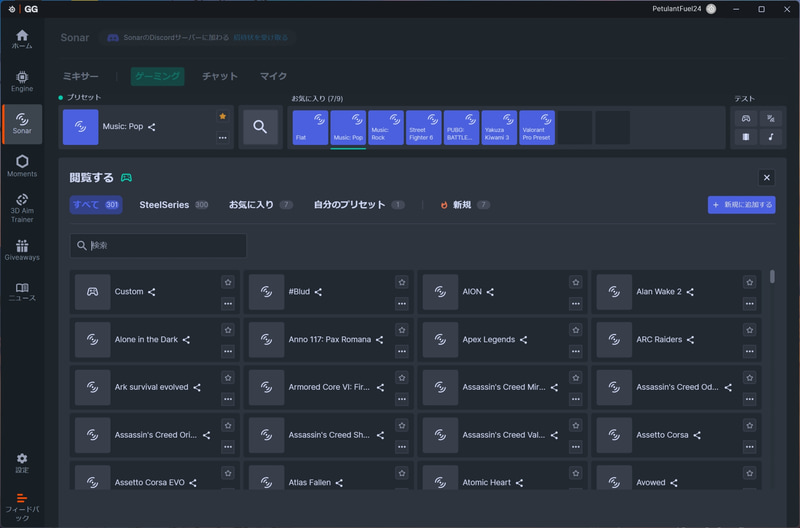Select the Street Fighter 6 favorite preset
This screenshot has height=528, width=800.
[423, 128]
